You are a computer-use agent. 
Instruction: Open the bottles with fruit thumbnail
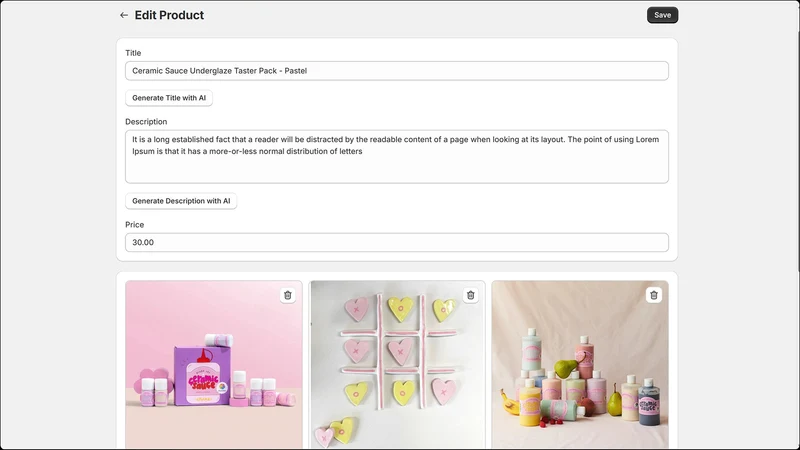click(x=580, y=364)
